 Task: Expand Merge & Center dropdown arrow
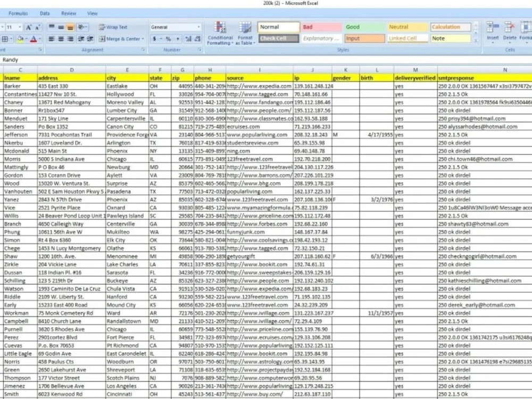tap(143, 39)
